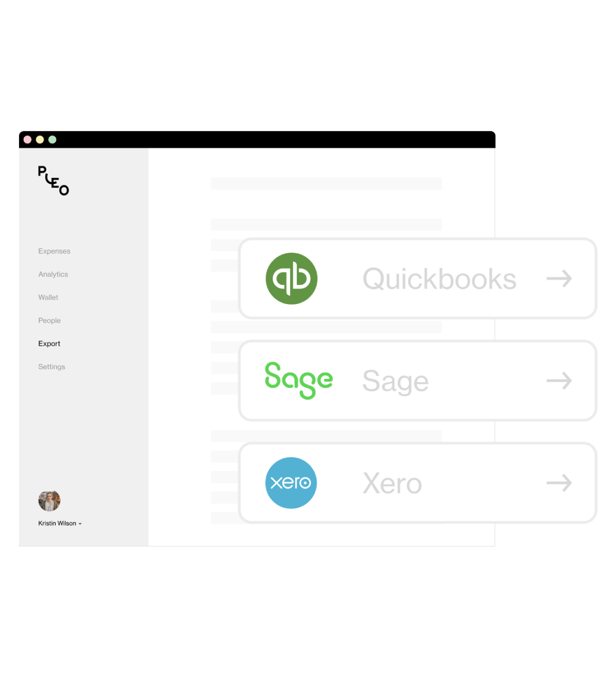
Task: Select the Export menu item
Action: [x=49, y=344]
